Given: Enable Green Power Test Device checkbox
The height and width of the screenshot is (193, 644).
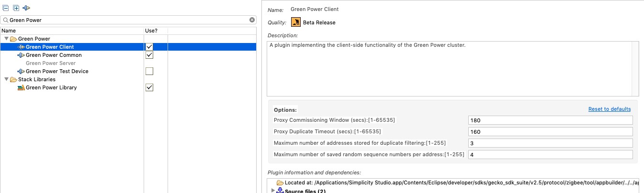Looking at the screenshot, I should tap(149, 71).
